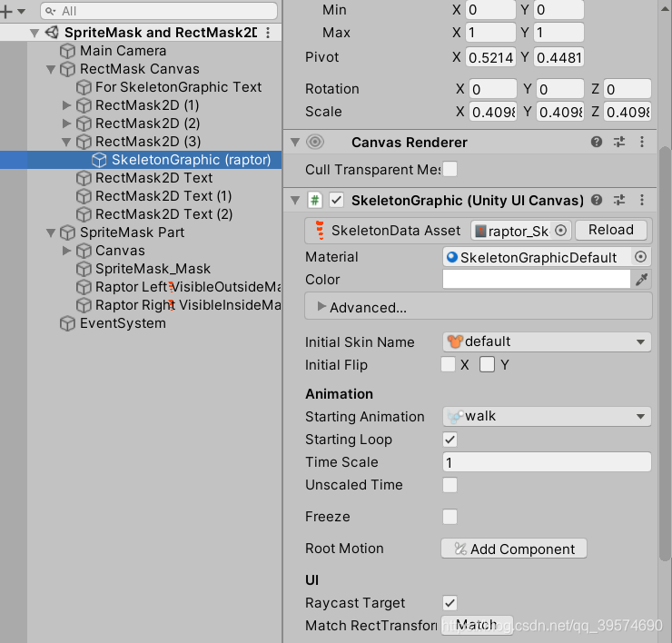The width and height of the screenshot is (672, 643).
Task: Open Canvas Renderer help reference icon
Action: [x=597, y=142]
